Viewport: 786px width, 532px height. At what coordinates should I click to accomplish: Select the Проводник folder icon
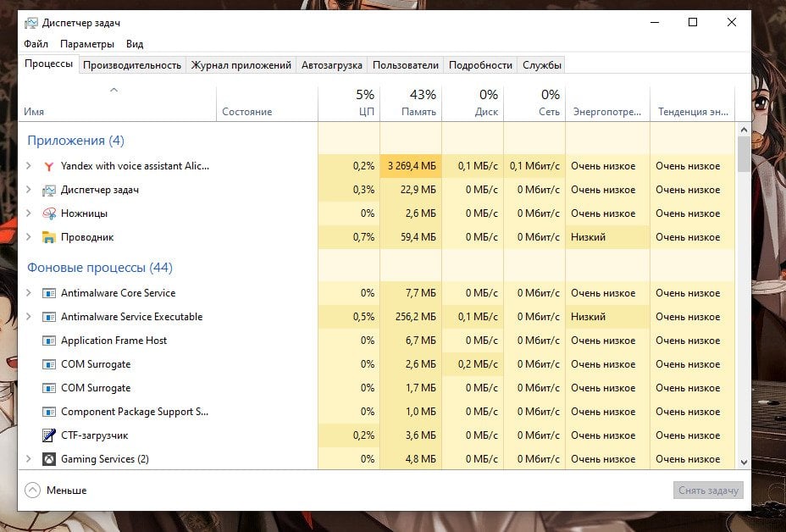[48, 237]
